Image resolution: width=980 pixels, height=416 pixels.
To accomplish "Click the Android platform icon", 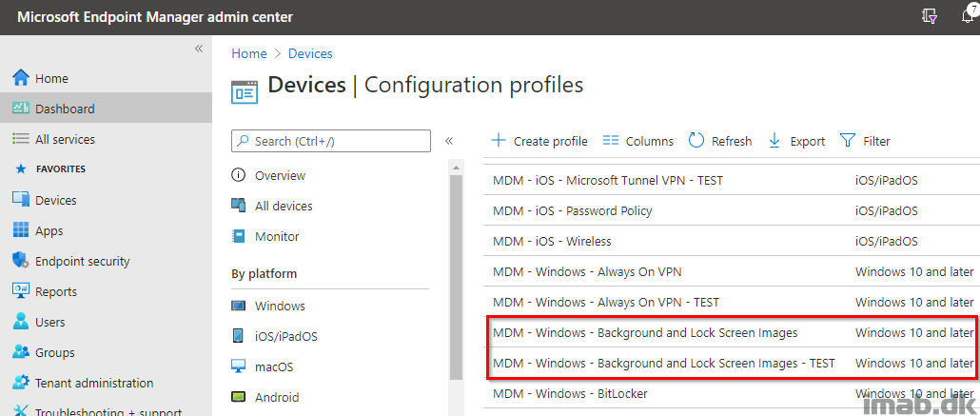I will coord(238,397).
